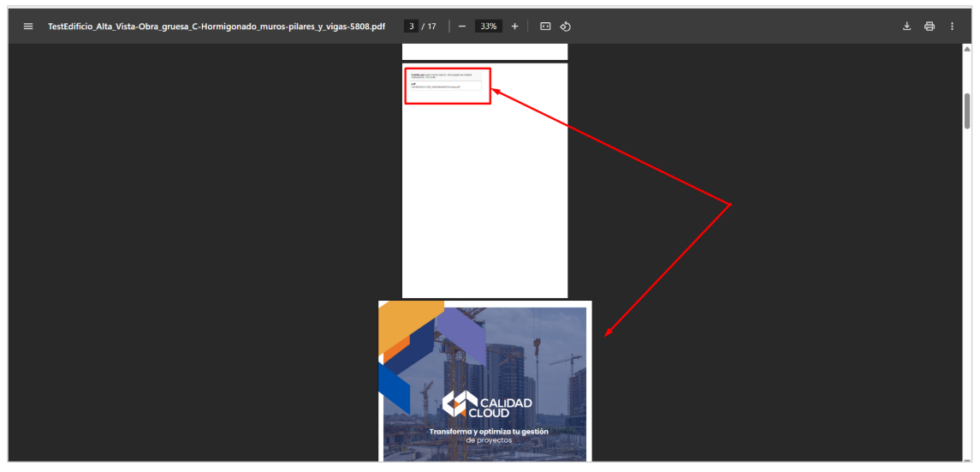
Task: Click the Calidad Cloud logo
Action: [487, 403]
